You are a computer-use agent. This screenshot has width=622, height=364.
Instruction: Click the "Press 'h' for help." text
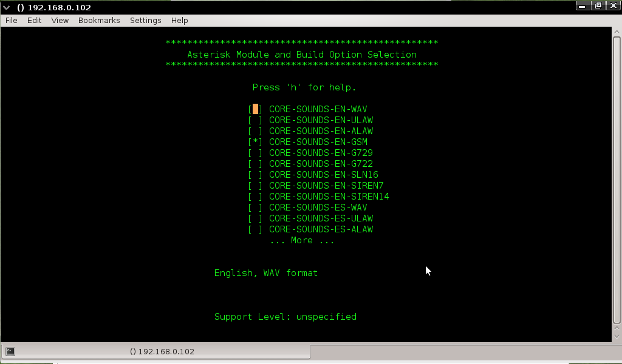click(x=304, y=87)
